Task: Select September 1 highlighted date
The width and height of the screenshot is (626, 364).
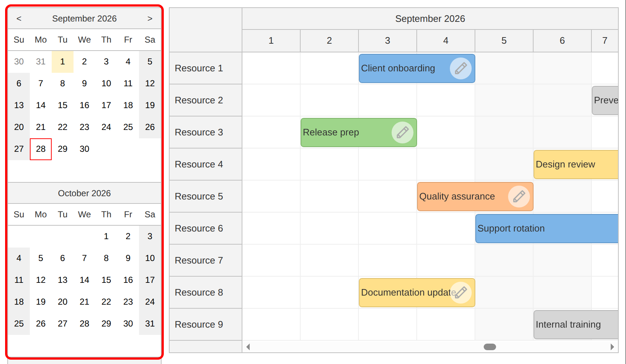Action: [x=63, y=62]
